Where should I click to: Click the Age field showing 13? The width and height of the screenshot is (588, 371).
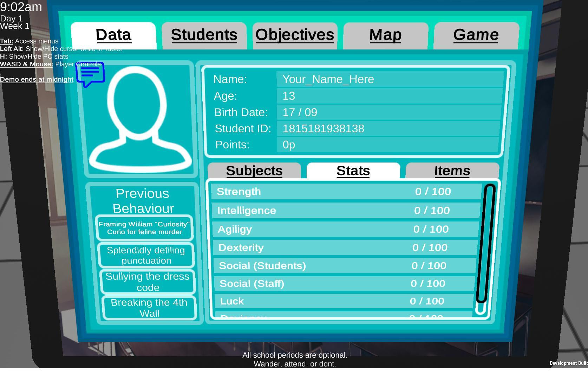click(x=389, y=96)
